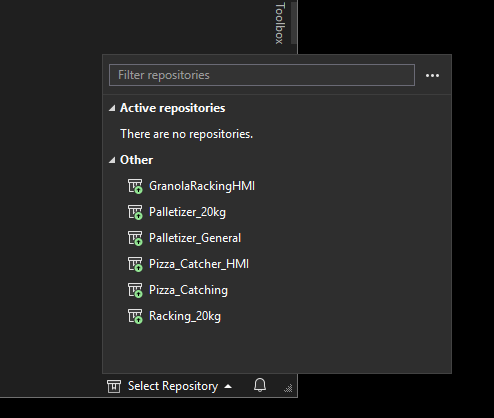This screenshot has width=494, height=418.
Task: Click the Racking_20kg repository icon
Action: [x=135, y=316]
